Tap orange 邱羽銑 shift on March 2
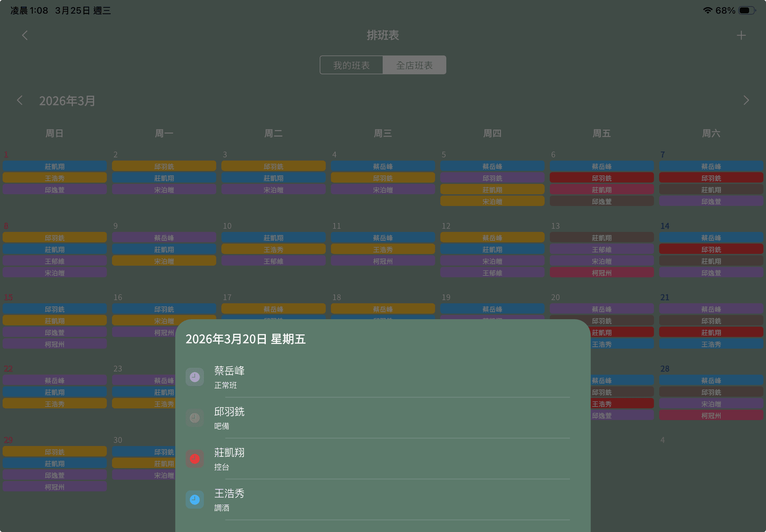The image size is (766, 532). pos(164,166)
